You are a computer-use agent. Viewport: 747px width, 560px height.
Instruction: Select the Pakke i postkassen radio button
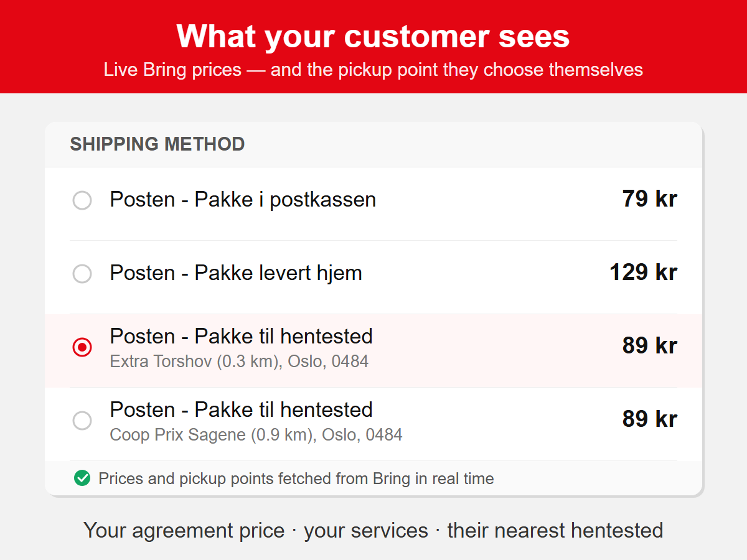82,200
